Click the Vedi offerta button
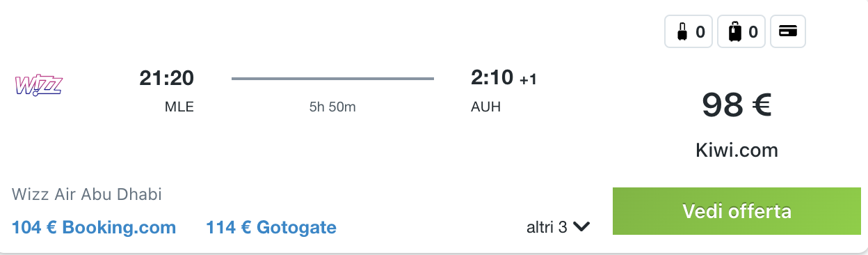This screenshot has height=255, width=868. click(737, 211)
